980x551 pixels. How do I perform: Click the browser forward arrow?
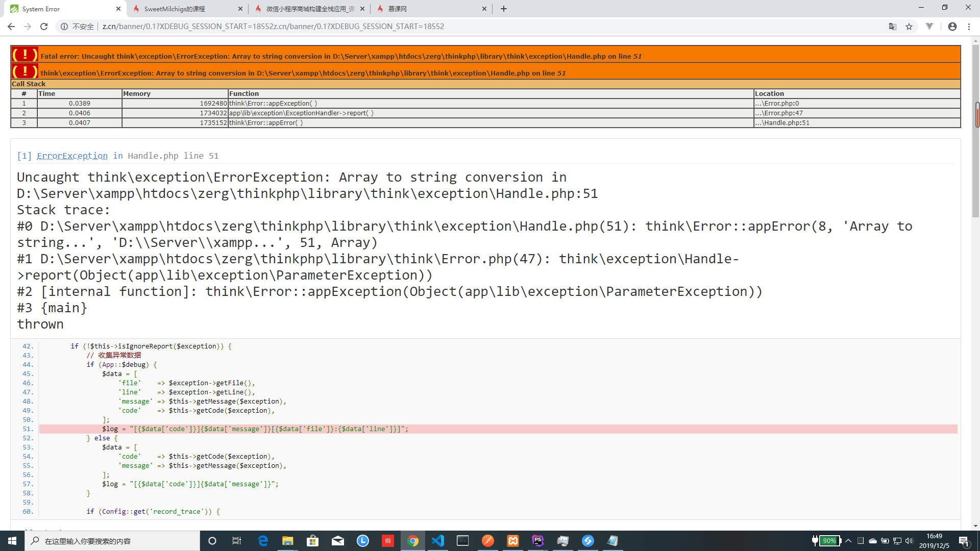click(x=28, y=27)
